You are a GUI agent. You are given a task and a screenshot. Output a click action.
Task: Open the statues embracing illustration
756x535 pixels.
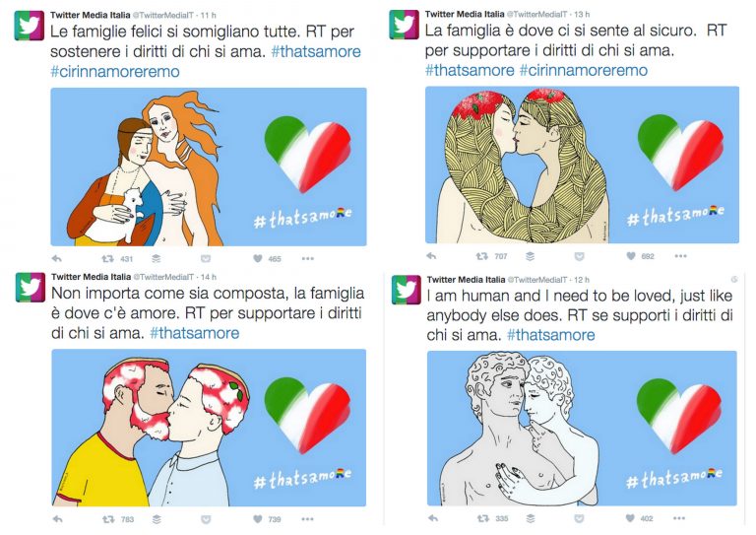[582, 428]
